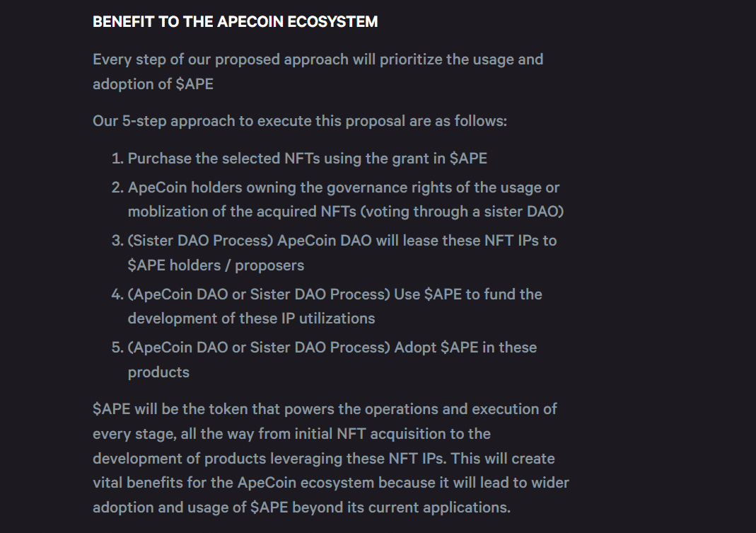The height and width of the screenshot is (533, 756).
Task: Click the list number '5.' marker
Action: click(x=117, y=348)
